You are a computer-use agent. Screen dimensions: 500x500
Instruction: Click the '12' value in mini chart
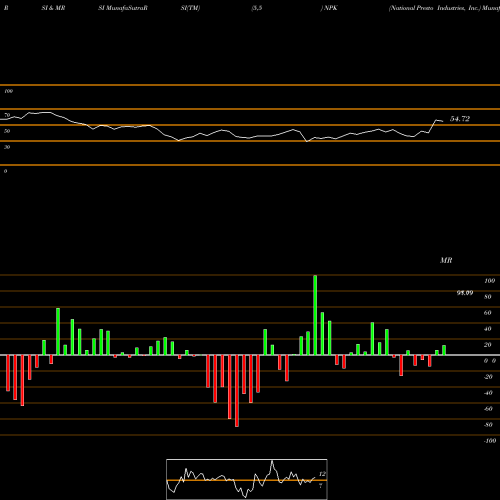click(322, 474)
